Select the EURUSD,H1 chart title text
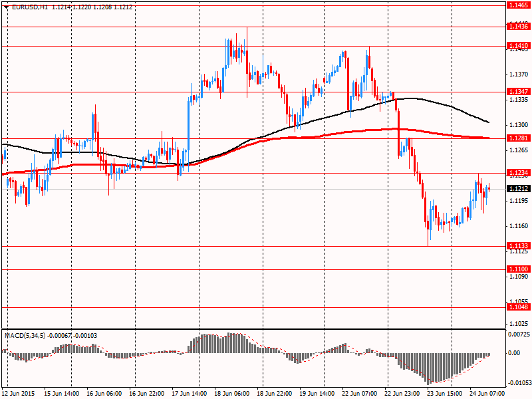Image resolution: width=532 pixels, height=399 pixels. 30,7
